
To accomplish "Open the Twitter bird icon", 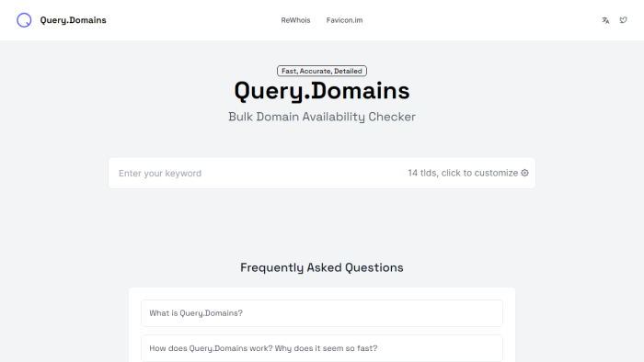I will click(x=623, y=20).
